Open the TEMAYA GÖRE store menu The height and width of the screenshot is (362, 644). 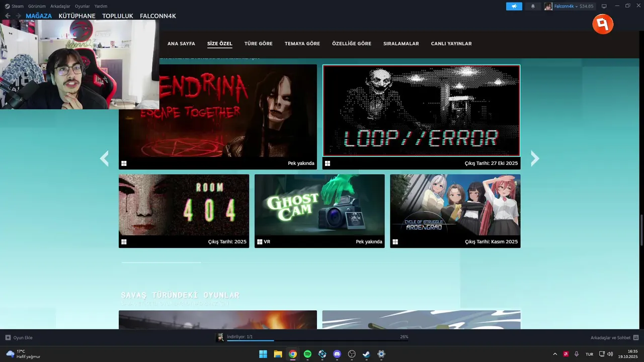point(302,44)
